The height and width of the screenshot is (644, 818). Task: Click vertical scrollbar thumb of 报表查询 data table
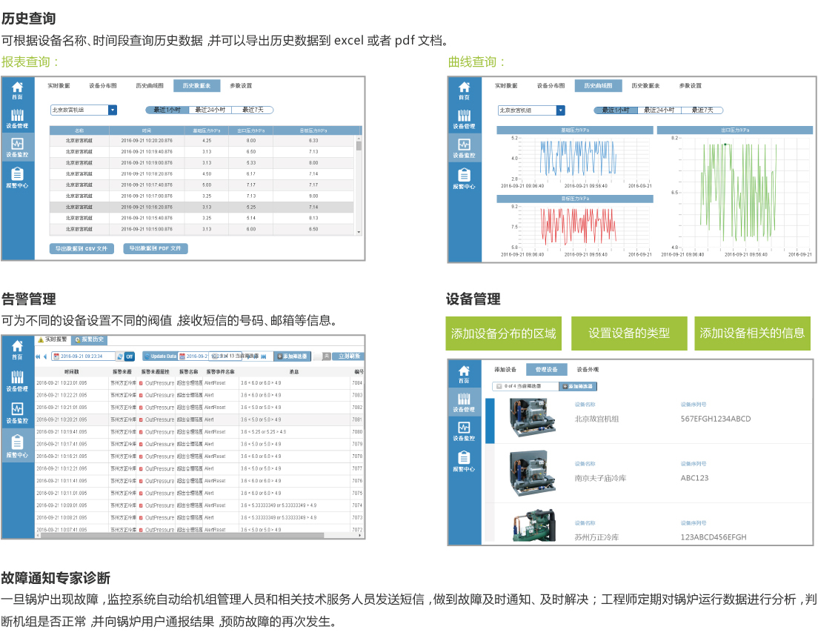359,145
